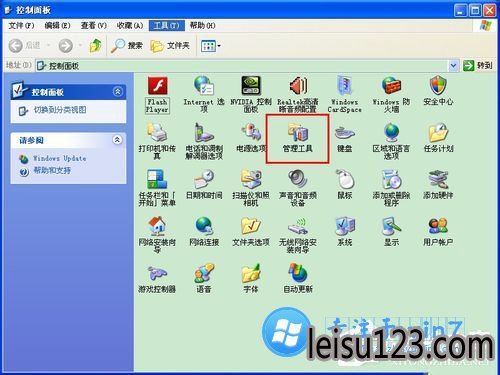
Task: Open 文件夹选项 icon
Action: point(251,226)
